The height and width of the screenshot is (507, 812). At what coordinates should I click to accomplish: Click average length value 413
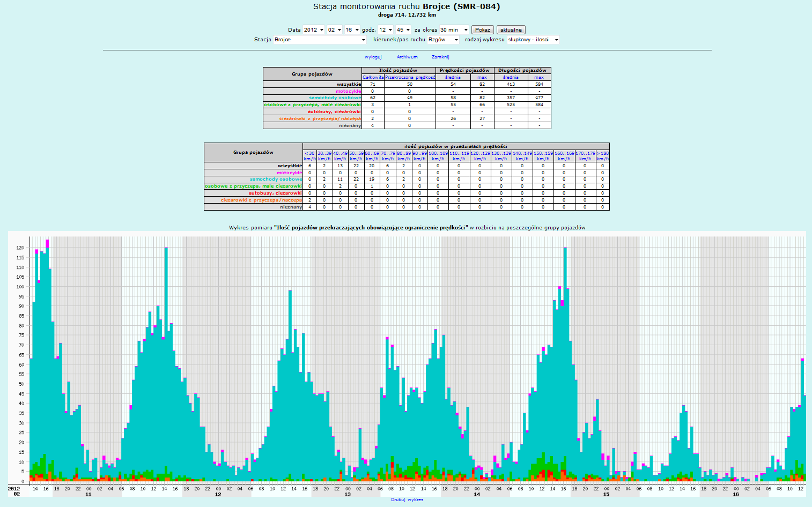(511, 84)
